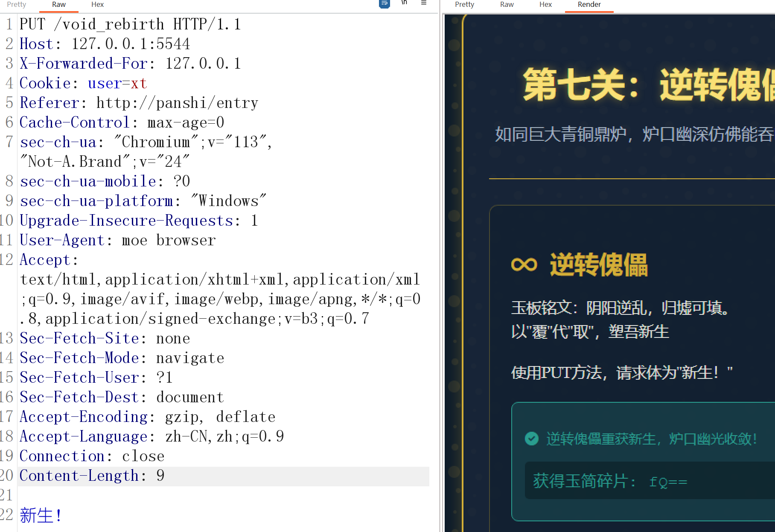The image size is (775, 532).
Task: Open the request Hex tab
Action: point(97,4)
